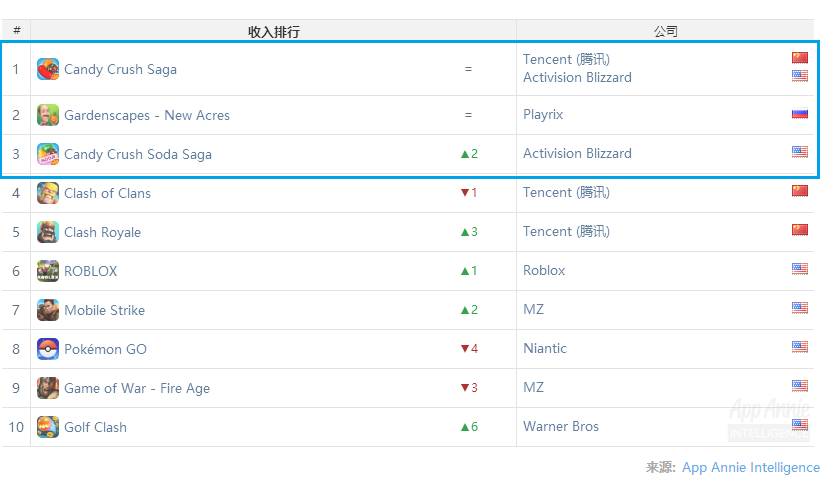Click the Game of War icon
The image size is (834, 486).
[48, 388]
